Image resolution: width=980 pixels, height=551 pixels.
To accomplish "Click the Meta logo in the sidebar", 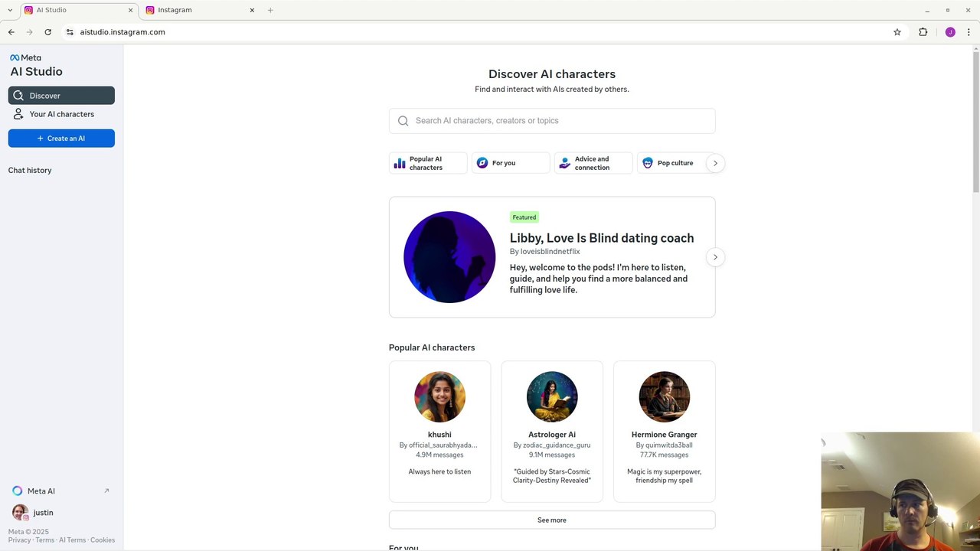I will coord(25,57).
